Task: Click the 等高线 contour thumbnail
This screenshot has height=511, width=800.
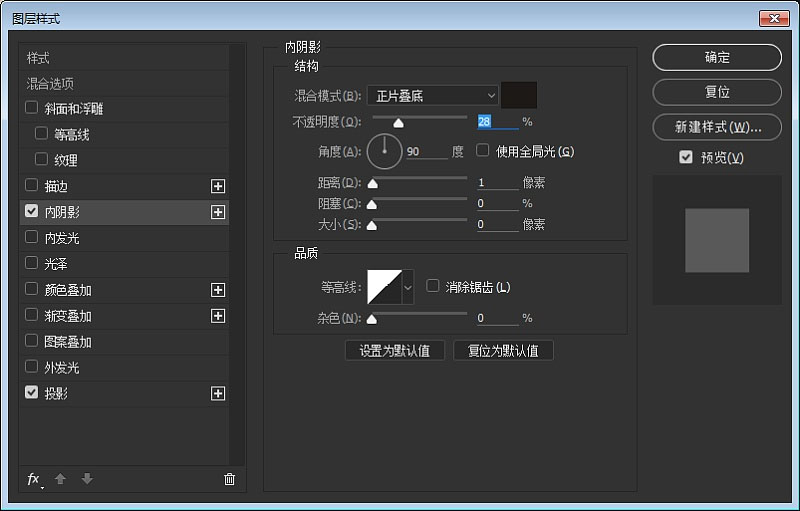Action: click(385, 287)
